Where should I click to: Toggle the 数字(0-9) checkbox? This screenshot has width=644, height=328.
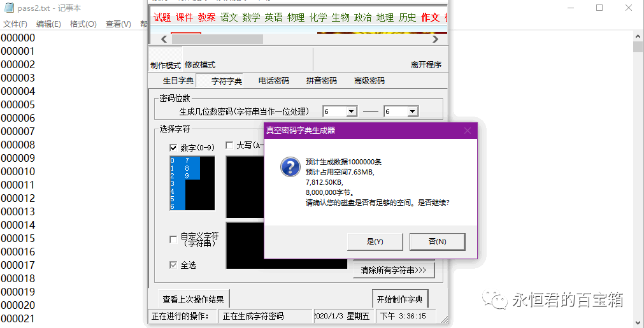pos(173,148)
